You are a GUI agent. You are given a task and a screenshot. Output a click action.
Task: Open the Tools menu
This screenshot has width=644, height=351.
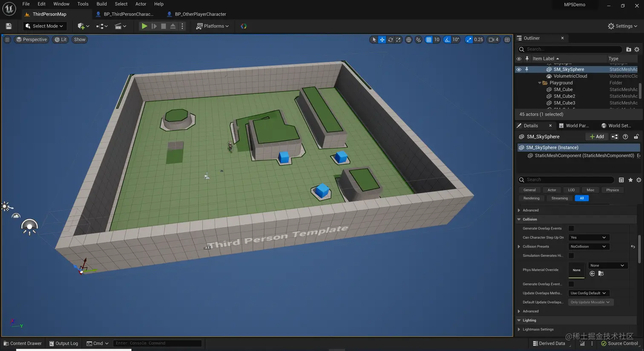click(x=83, y=4)
